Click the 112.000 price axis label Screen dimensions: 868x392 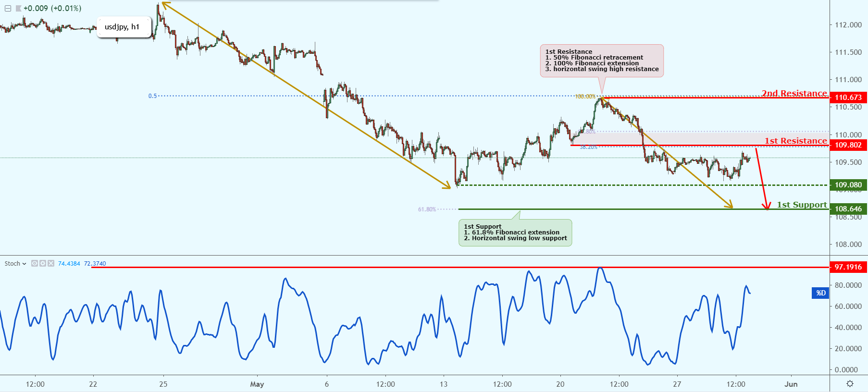click(x=848, y=25)
